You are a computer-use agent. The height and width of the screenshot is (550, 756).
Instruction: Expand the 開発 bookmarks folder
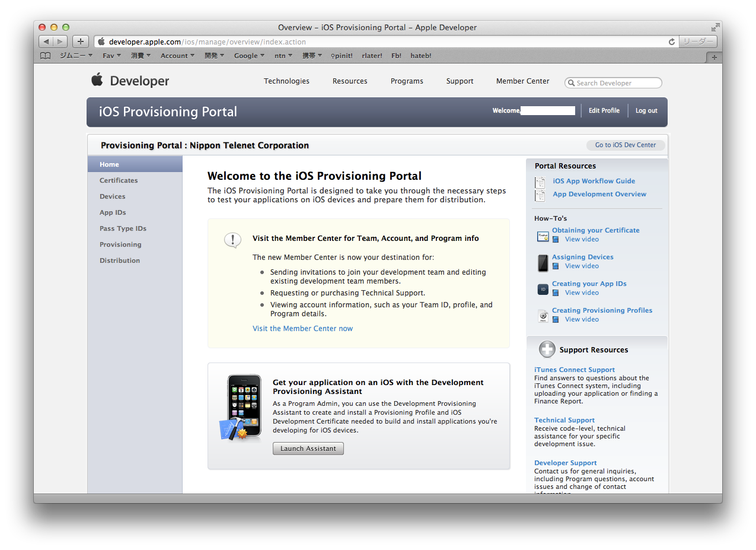(214, 56)
